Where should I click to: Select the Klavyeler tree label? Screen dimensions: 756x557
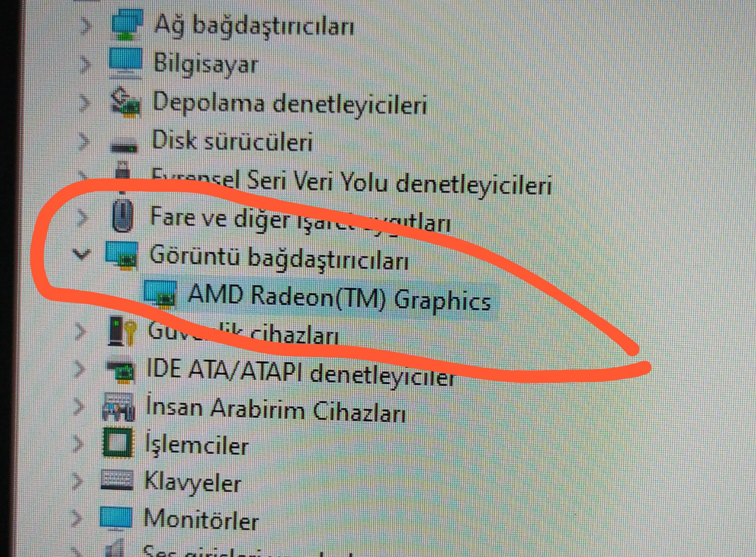pyautogui.click(x=193, y=482)
